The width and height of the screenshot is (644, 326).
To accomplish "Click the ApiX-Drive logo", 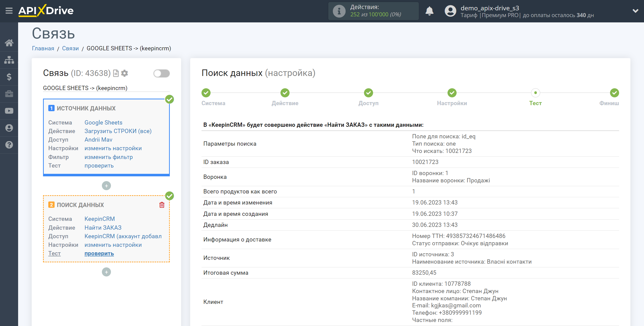I will 46,11.
